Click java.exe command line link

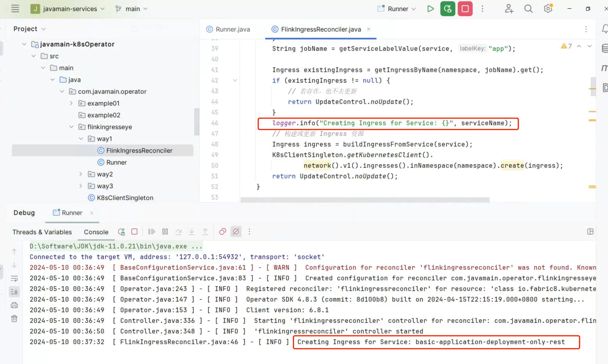116,246
